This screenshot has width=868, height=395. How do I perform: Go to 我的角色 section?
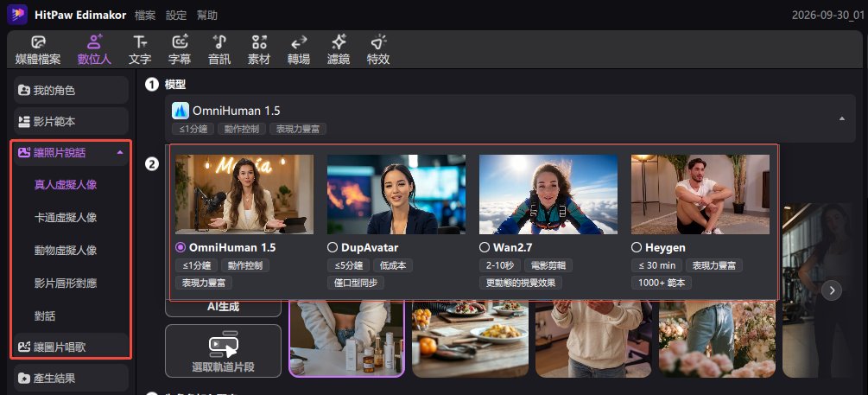pyautogui.click(x=71, y=90)
